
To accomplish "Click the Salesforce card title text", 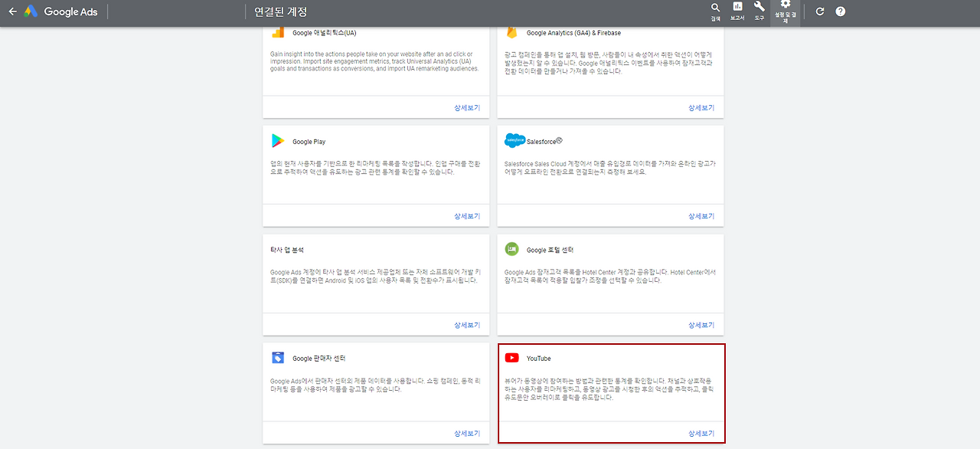I will click(x=544, y=141).
